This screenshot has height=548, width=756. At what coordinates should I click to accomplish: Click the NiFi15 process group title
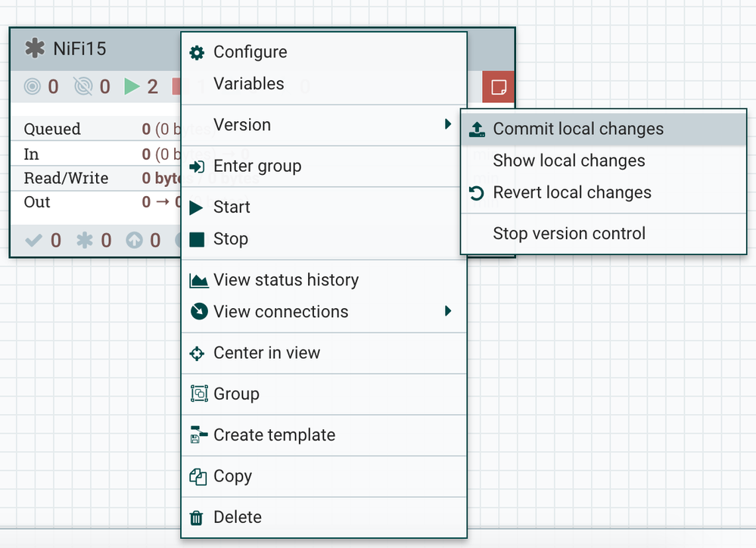pyautogui.click(x=79, y=49)
